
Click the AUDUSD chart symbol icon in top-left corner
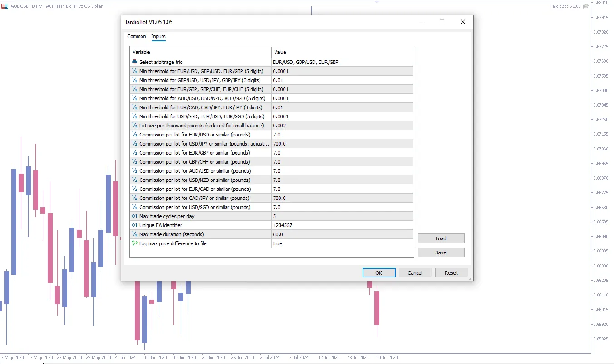pyautogui.click(x=5, y=6)
